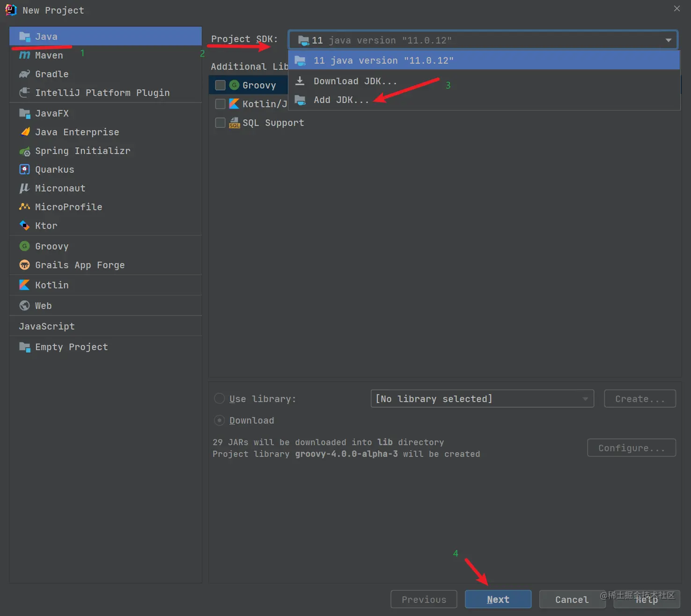This screenshot has width=691, height=616.
Task: Click groovy-4.0.0-alpha-3 library text
Action: click(346, 454)
